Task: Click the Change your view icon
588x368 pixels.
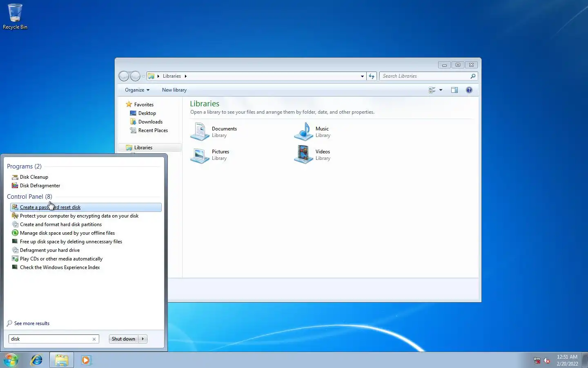Action: coord(432,90)
